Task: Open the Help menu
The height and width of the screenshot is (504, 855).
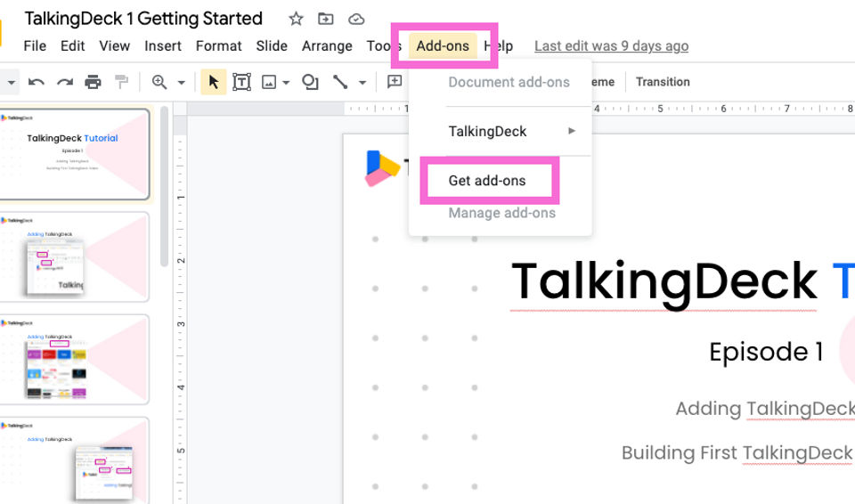Action: click(x=499, y=46)
